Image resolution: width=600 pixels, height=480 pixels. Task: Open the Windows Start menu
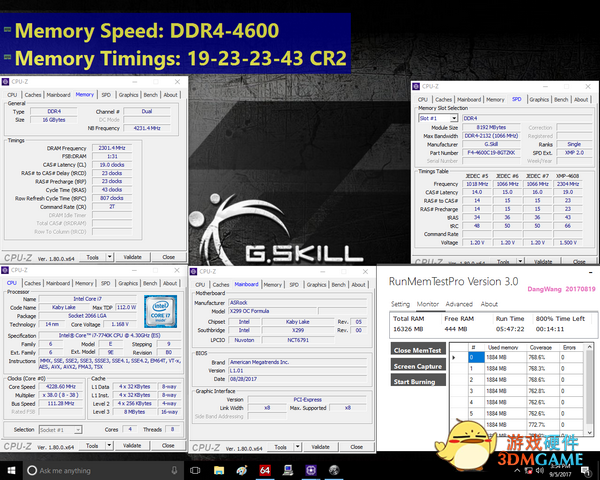(11, 470)
